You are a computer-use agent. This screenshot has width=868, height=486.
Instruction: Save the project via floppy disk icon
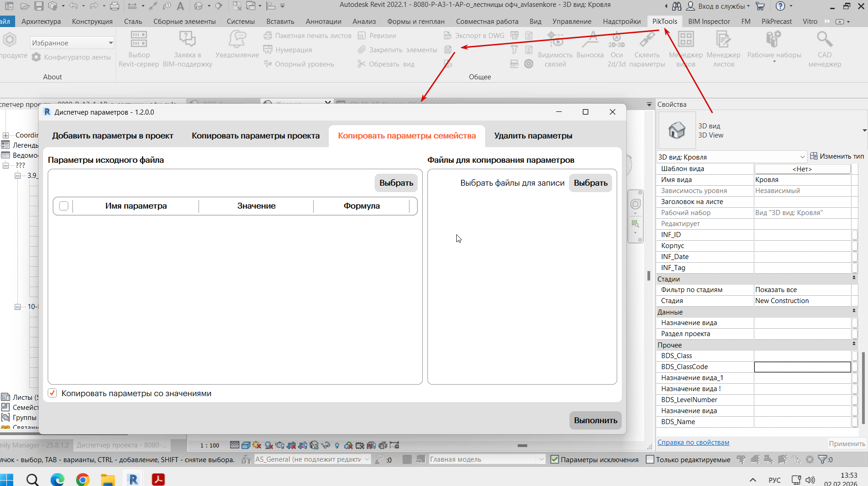coord(39,6)
